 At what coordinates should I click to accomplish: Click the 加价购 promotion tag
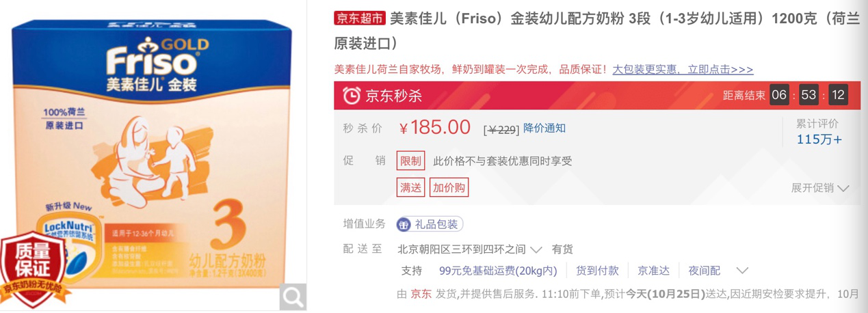pos(449,187)
